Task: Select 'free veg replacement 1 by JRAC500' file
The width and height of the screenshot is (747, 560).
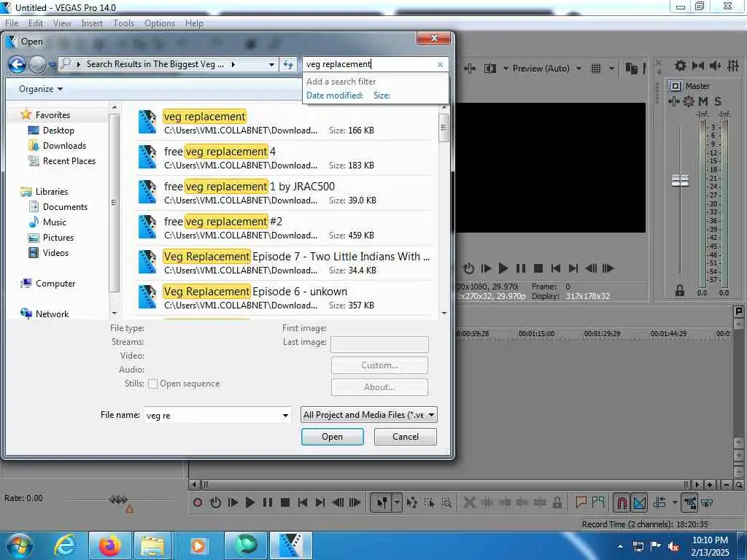Action: click(x=284, y=192)
